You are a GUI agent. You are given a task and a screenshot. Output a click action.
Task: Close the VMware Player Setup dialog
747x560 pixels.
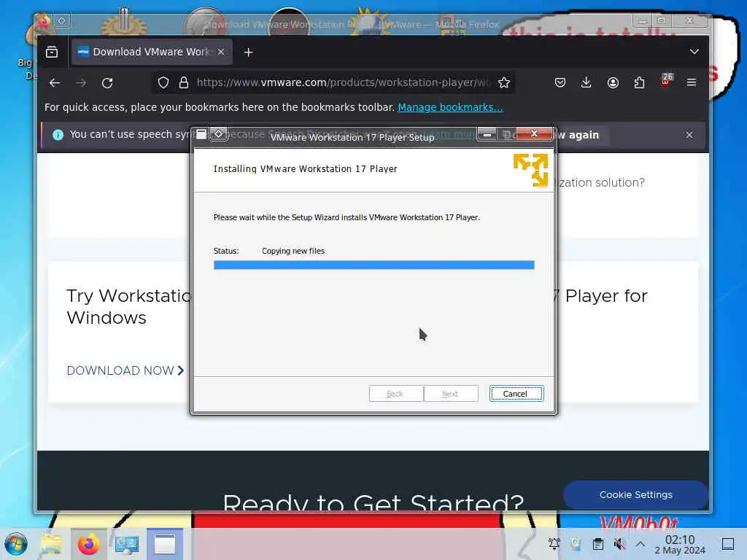point(535,134)
